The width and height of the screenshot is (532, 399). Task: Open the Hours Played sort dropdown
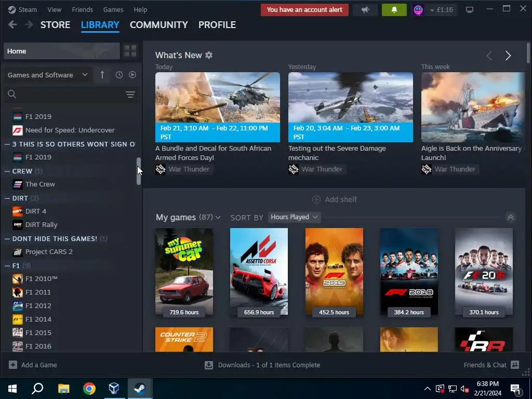pos(294,217)
